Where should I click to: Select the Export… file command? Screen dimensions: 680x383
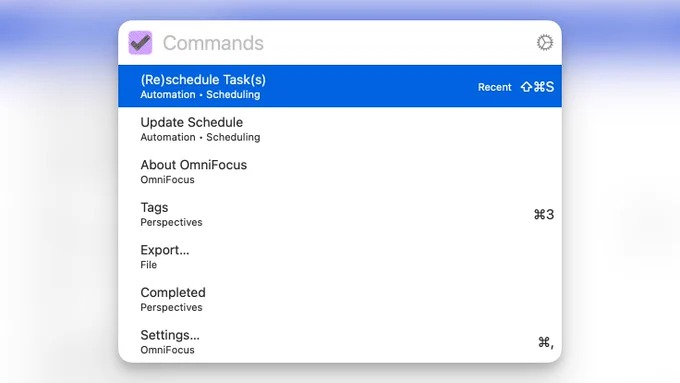pyautogui.click(x=340, y=256)
